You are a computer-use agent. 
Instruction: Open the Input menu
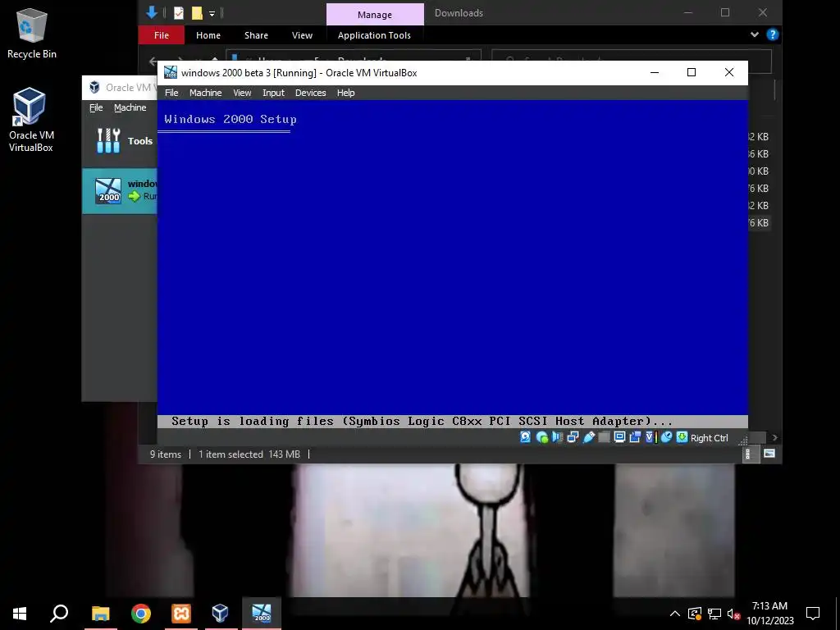(x=273, y=93)
